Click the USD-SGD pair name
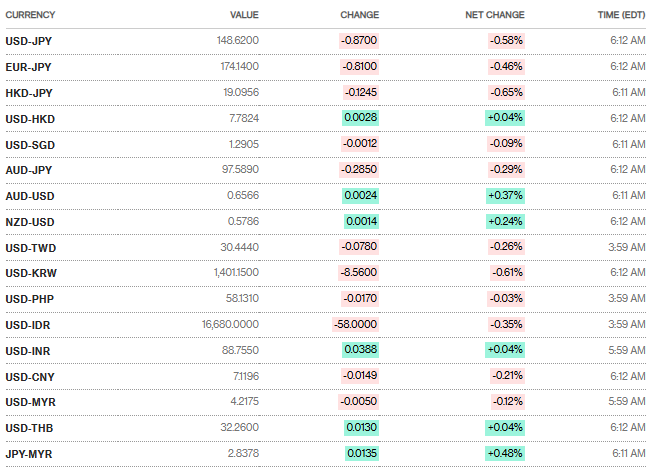 pyautogui.click(x=29, y=143)
